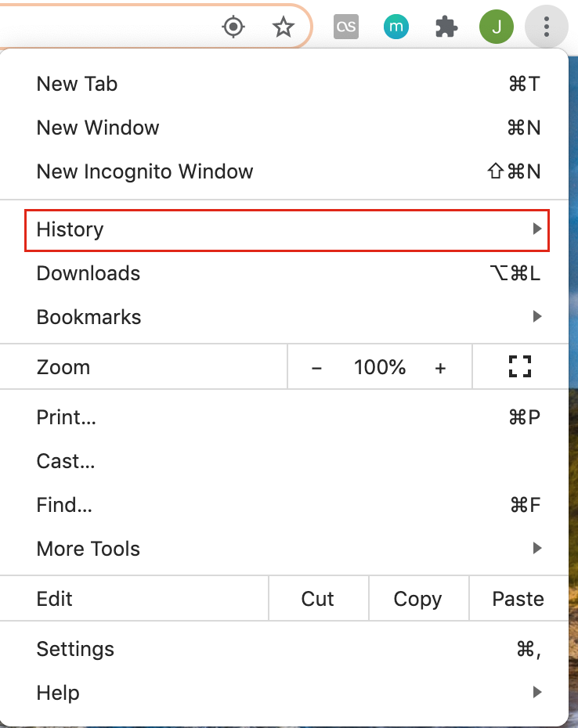
Task: Increase zoom with the plus button
Action: tap(440, 368)
